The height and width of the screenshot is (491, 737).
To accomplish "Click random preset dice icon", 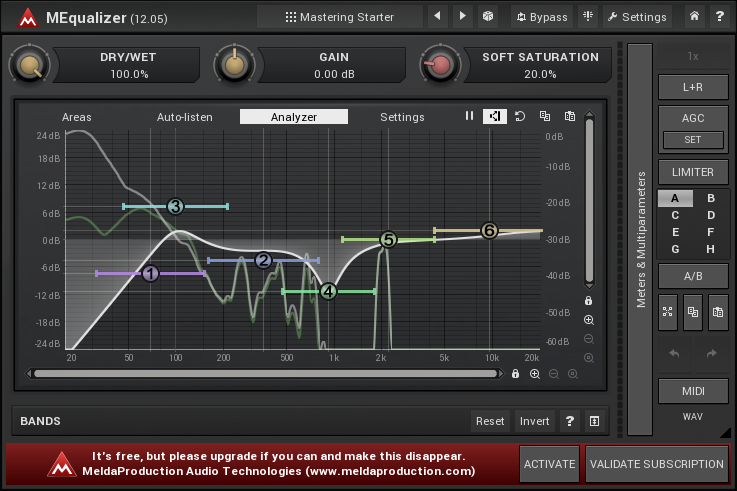I will click(488, 16).
